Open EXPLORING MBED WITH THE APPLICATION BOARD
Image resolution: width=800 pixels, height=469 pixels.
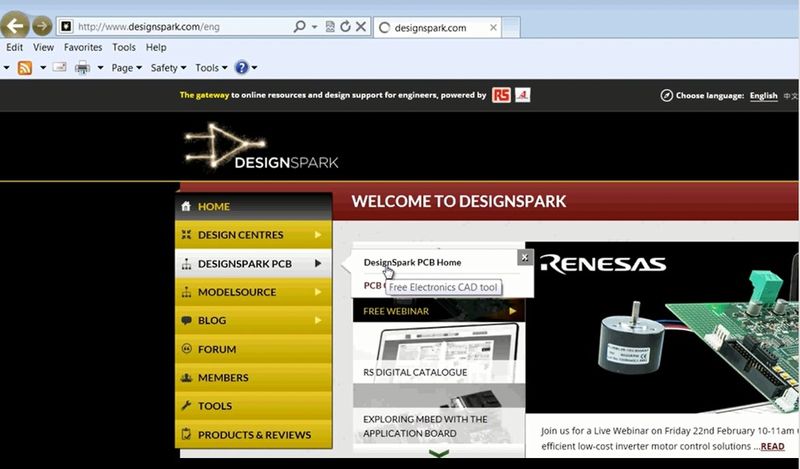pyautogui.click(x=439, y=414)
